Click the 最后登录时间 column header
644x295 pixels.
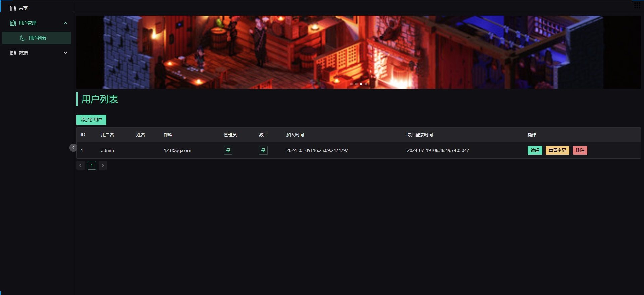click(420, 135)
